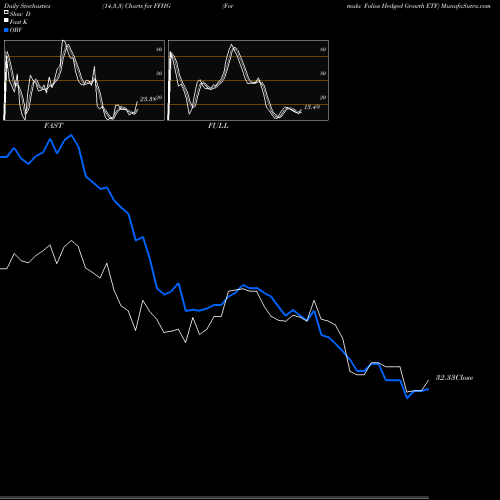This screenshot has height=500, width=500.
Task: Click the 23.38 value in the FAST chart
Action: (x=148, y=99)
